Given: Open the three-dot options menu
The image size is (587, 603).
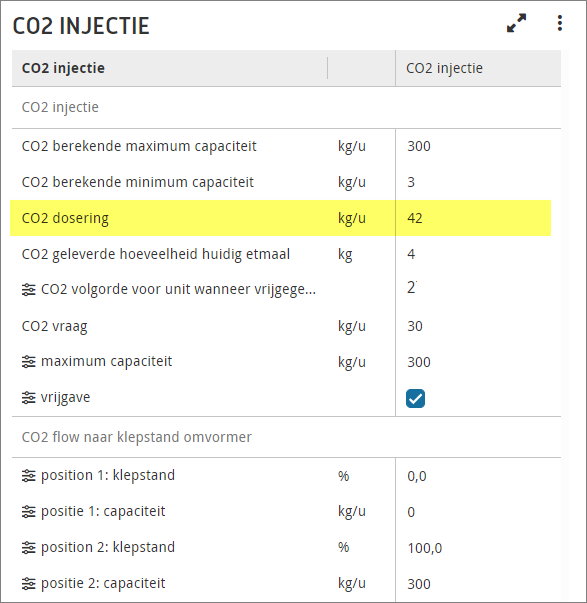Looking at the screenshot, I should coord(560,23).
